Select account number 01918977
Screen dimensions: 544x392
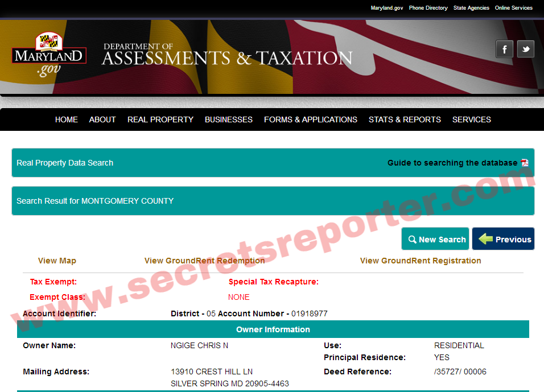[x=310, y=313]
